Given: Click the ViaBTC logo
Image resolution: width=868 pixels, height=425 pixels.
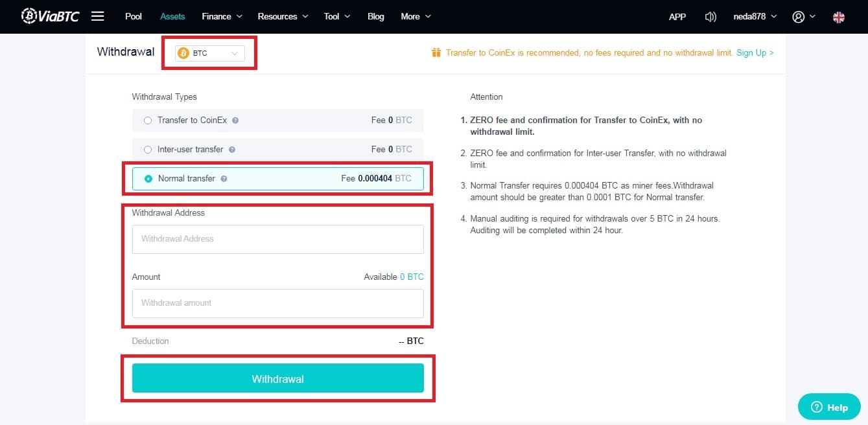Looking at the screenshot, I should [50, 16].
